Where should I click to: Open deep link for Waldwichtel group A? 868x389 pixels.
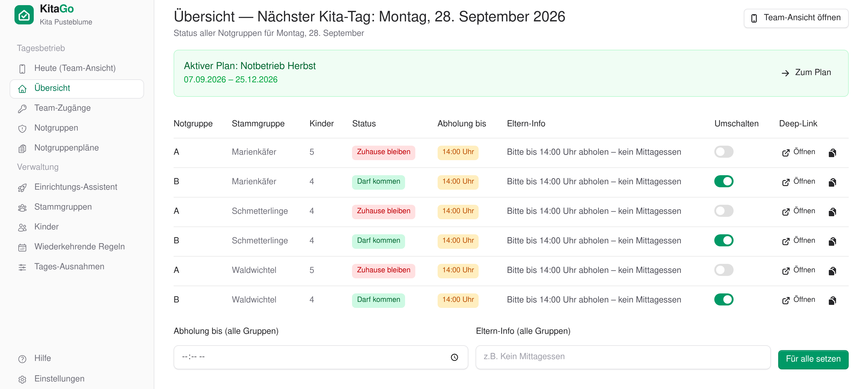click(798, 270)
